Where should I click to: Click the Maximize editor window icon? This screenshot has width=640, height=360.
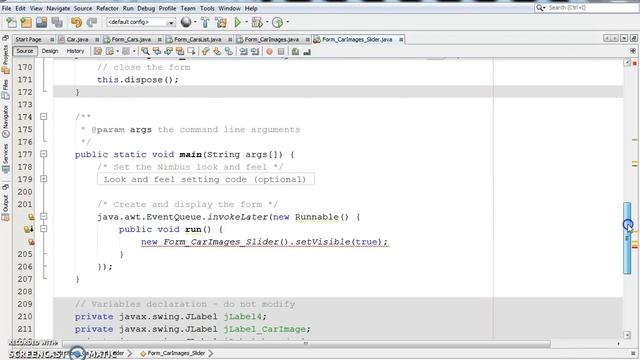[633, 38]
